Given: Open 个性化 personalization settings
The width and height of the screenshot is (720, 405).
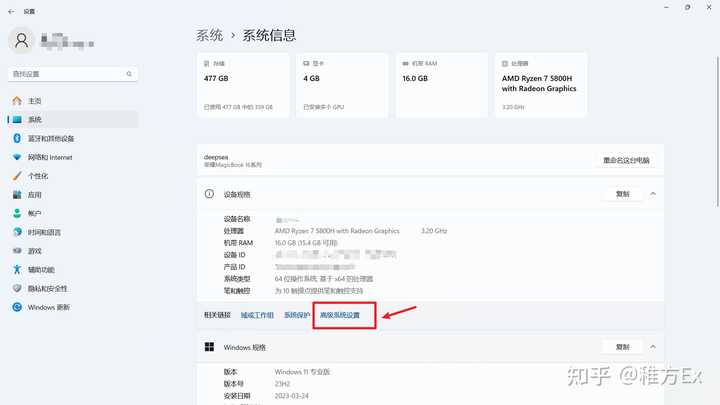Looking at the screenshot, I should [x=73, y=176].
